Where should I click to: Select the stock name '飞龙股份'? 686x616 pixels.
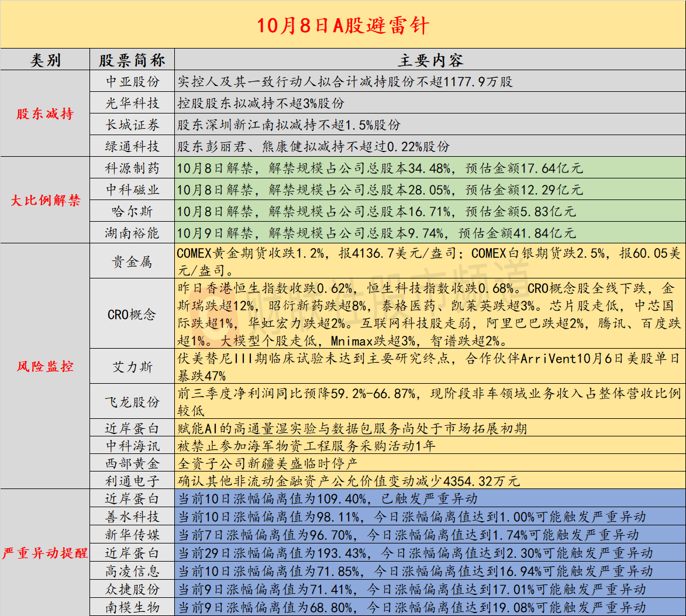132,402
